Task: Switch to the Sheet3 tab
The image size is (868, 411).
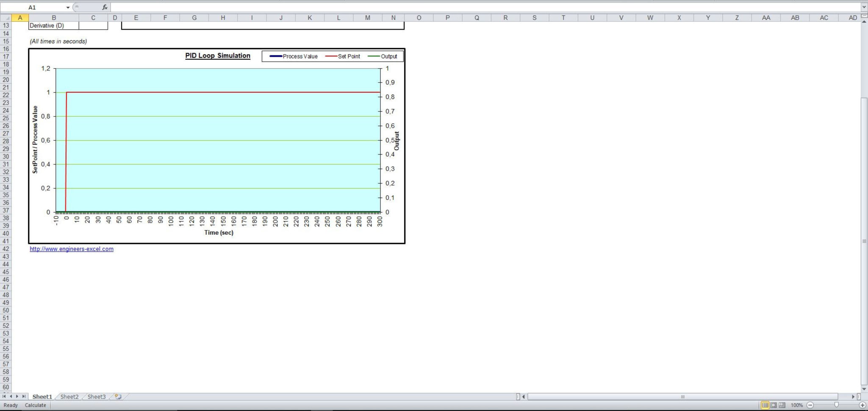Action: pyautogui.click(x=97, y=397)
